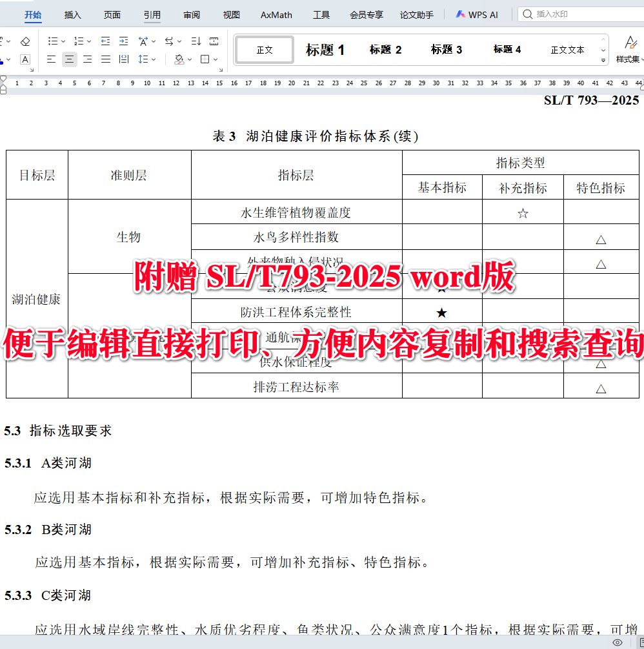This screenshot has width=644, height=649.
Task: Click the 5.3 指标选取要求 heading
Action: pos(58,431)
